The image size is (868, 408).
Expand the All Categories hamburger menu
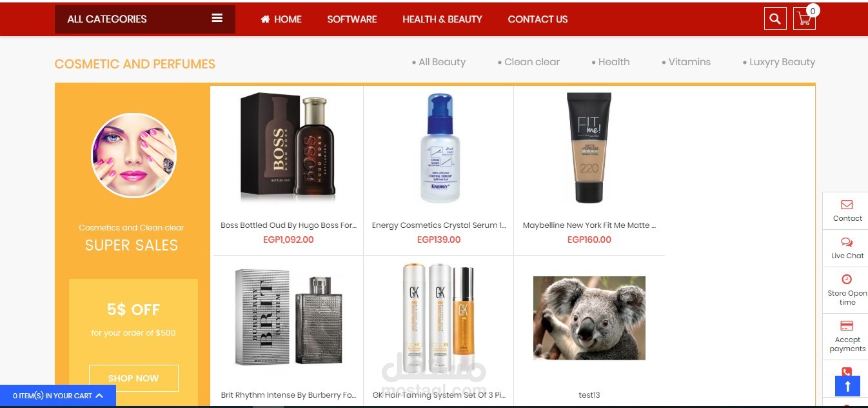click(x=217, y=19)
